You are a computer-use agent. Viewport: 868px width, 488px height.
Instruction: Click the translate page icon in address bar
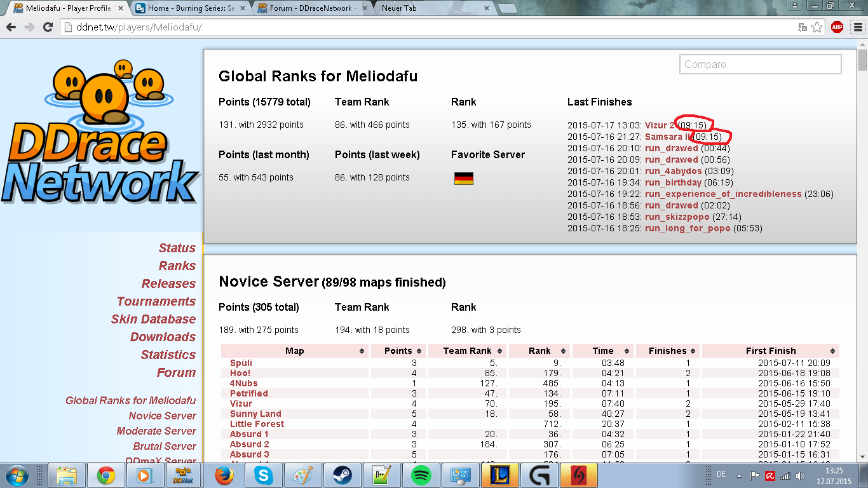pos(803,27)
